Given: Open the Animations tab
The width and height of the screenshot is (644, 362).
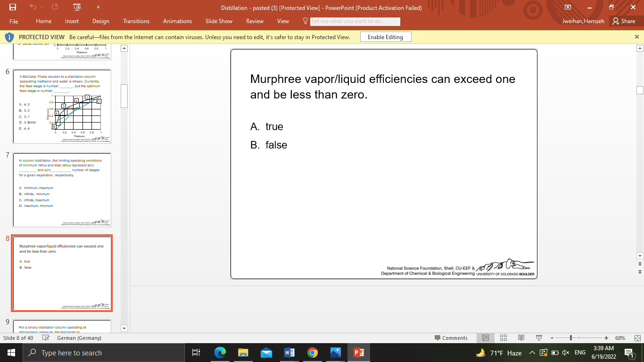Looking at the screenshot, I should pos(177,21).
